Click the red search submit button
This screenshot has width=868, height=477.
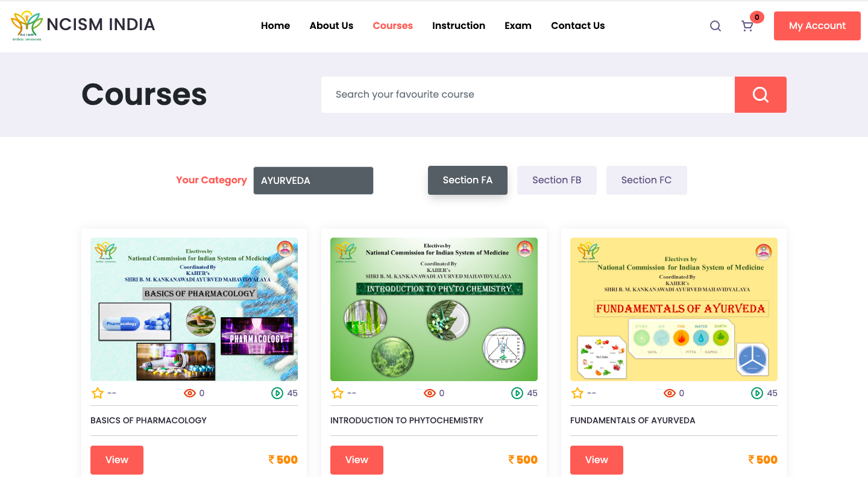(761, 95)
